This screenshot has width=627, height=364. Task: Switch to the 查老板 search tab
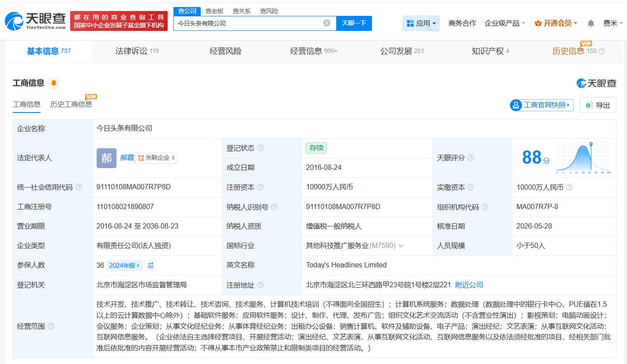214,11
